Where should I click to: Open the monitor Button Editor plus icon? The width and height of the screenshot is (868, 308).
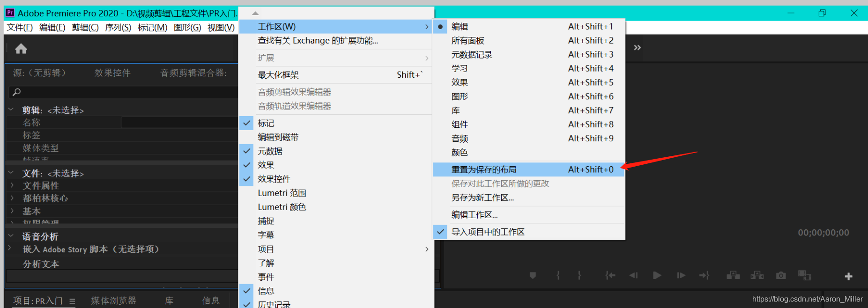pyautogui.click(x=848, y=277)
